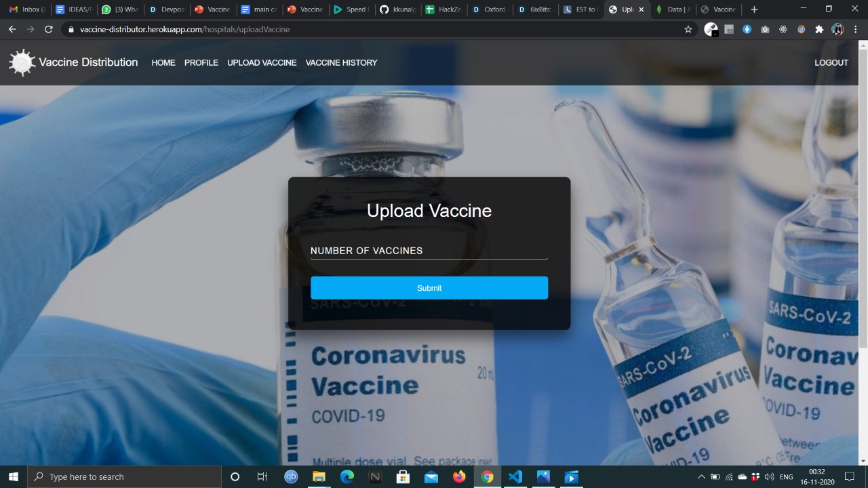Click the browser forward arrow
868x488 pixels.
(x=31, y=29)
